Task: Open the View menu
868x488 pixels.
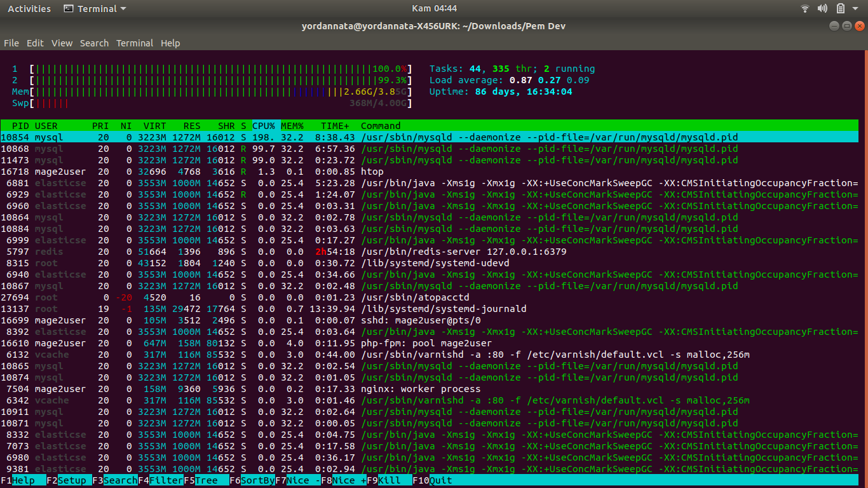Action: 62,43
